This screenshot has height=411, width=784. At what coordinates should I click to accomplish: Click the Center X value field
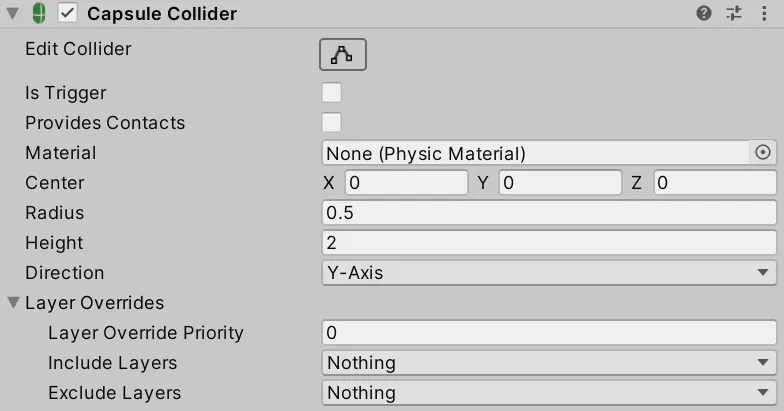[x=406, y=182]
